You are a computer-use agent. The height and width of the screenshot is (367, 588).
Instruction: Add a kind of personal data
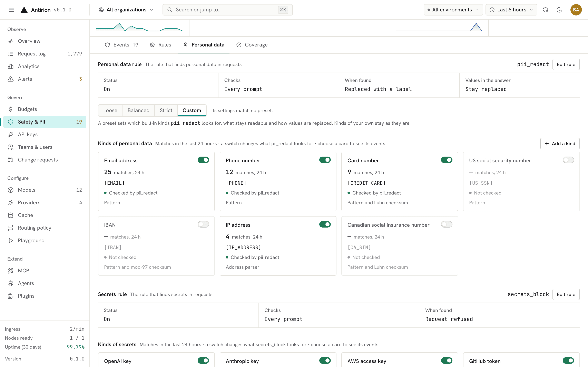point(560,144)
